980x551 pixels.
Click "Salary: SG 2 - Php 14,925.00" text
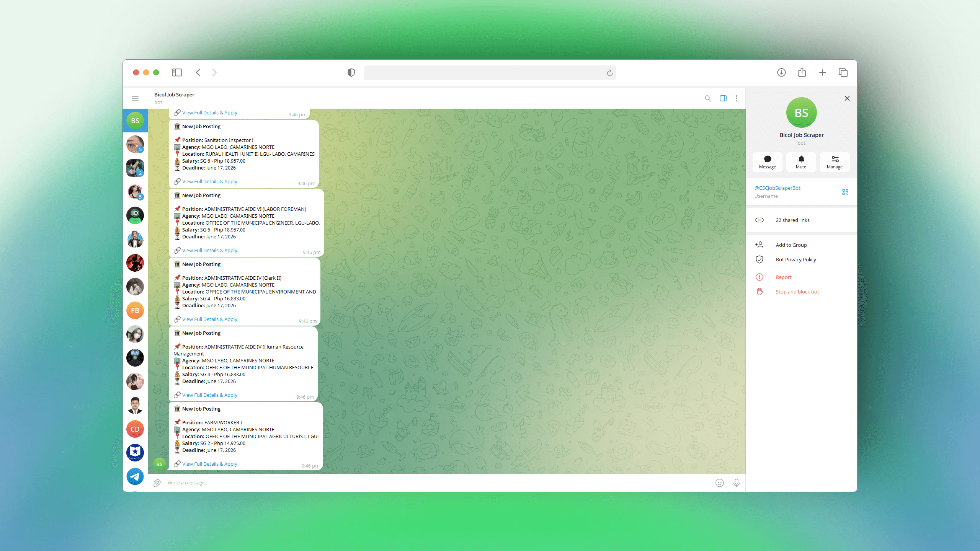click(x=214, y=443)
